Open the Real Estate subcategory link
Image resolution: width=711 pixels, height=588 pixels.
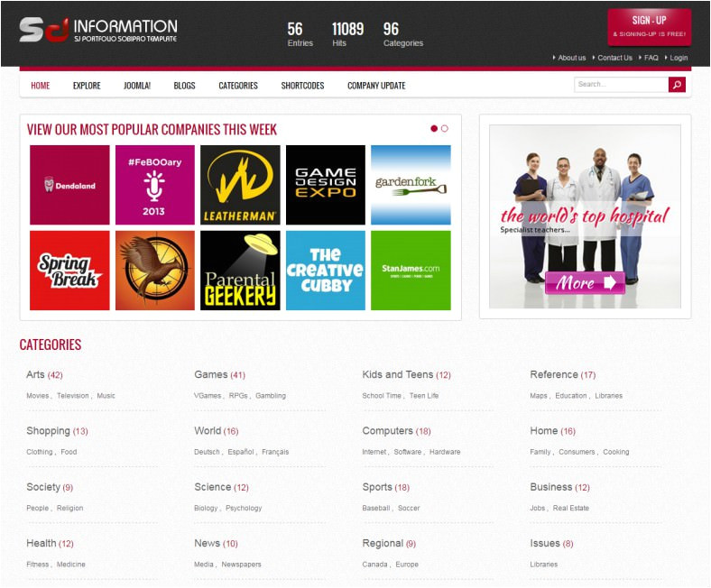click(x=571, y=509)
